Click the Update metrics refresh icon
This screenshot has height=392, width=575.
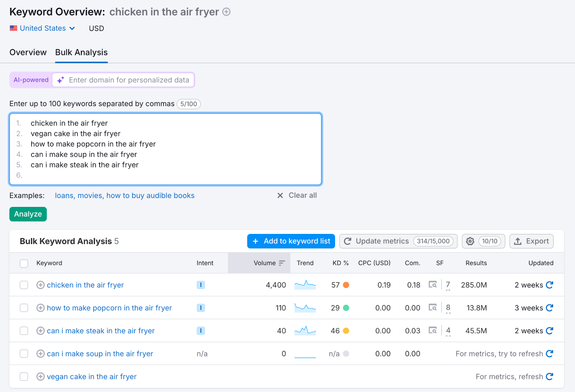click(x=347, y=241)
